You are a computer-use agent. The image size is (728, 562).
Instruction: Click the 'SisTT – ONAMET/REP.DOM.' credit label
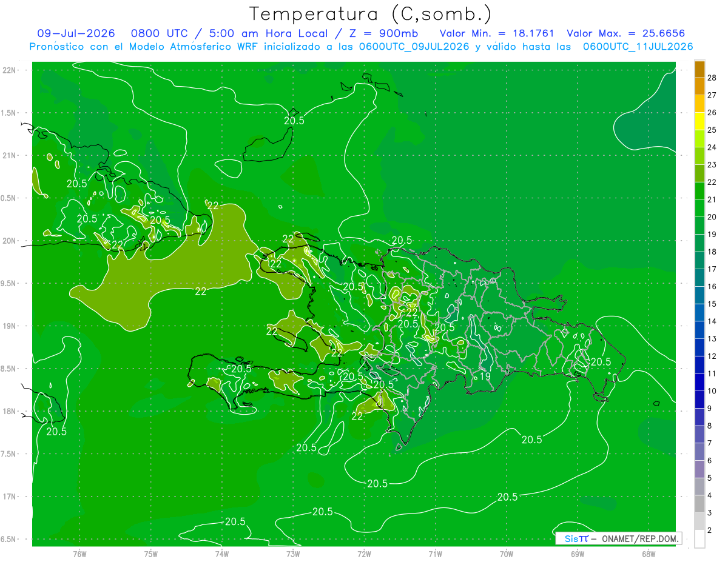click(619, 538)
